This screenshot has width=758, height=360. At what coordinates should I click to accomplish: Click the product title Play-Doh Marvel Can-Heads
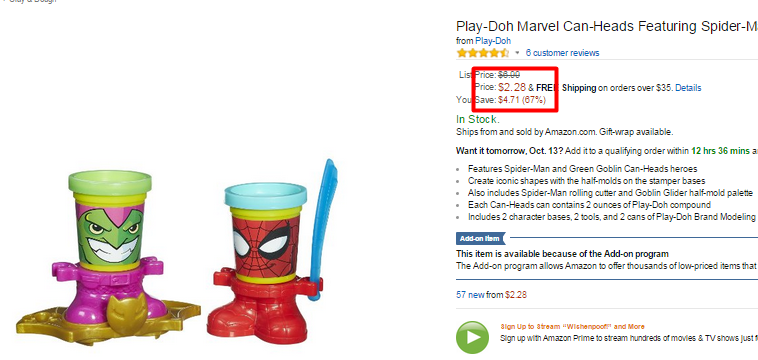[607, 26]
